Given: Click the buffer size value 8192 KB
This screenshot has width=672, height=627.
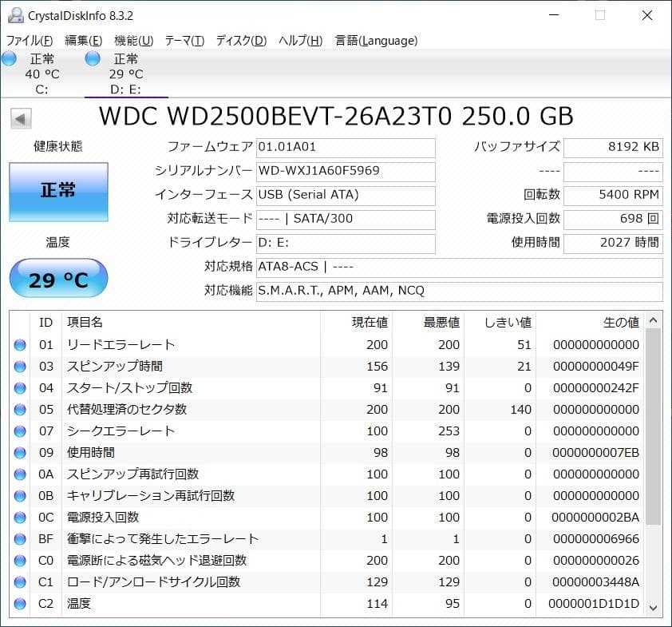Looking at the screenshot, I should (x=613, y=148).
